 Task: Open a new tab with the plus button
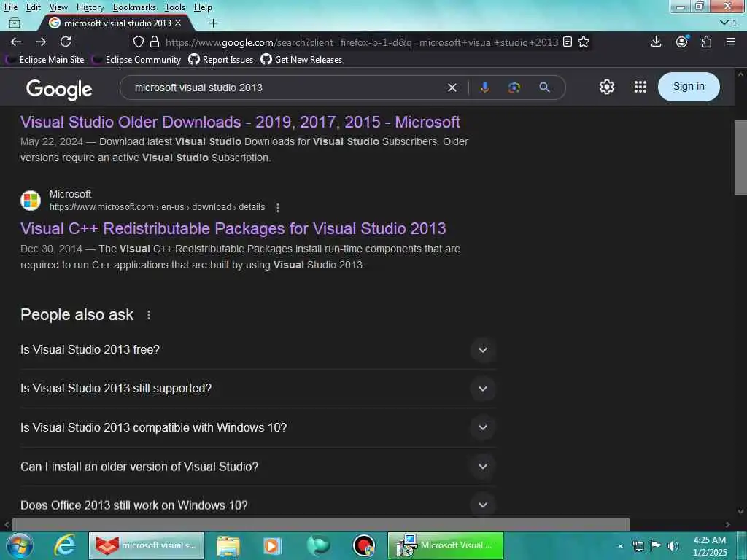tap(214, 23)
